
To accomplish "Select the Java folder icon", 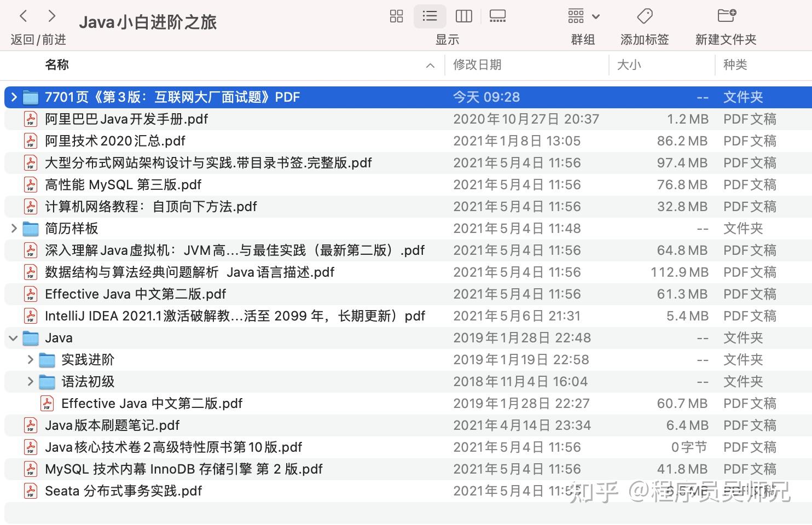I will pos(31,339).
